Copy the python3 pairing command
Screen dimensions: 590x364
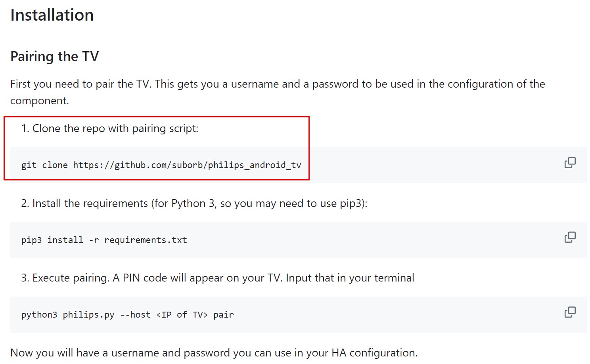point(570,312)
